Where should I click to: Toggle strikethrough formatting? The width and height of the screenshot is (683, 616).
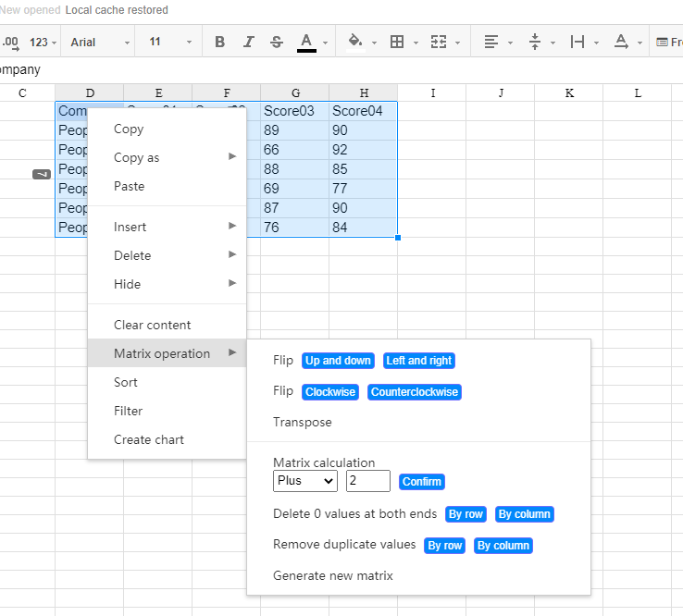pyautogui.click(x=277, y=42)
